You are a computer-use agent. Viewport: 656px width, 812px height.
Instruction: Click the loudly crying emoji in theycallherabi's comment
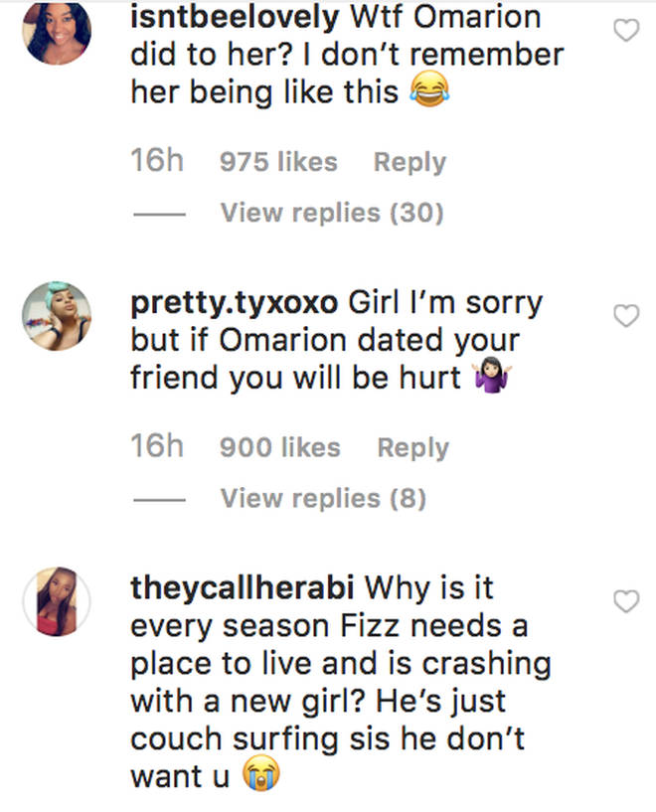pyautogui.click(x=256, y=776)
